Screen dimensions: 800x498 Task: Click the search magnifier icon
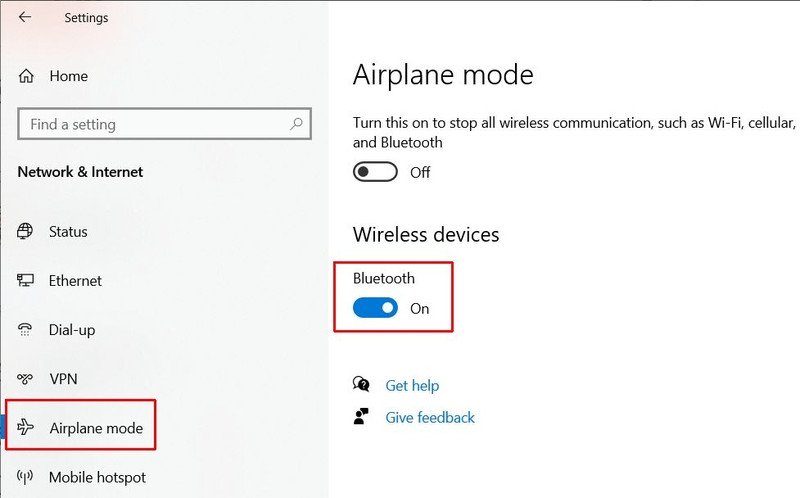[x=296, y=124]
